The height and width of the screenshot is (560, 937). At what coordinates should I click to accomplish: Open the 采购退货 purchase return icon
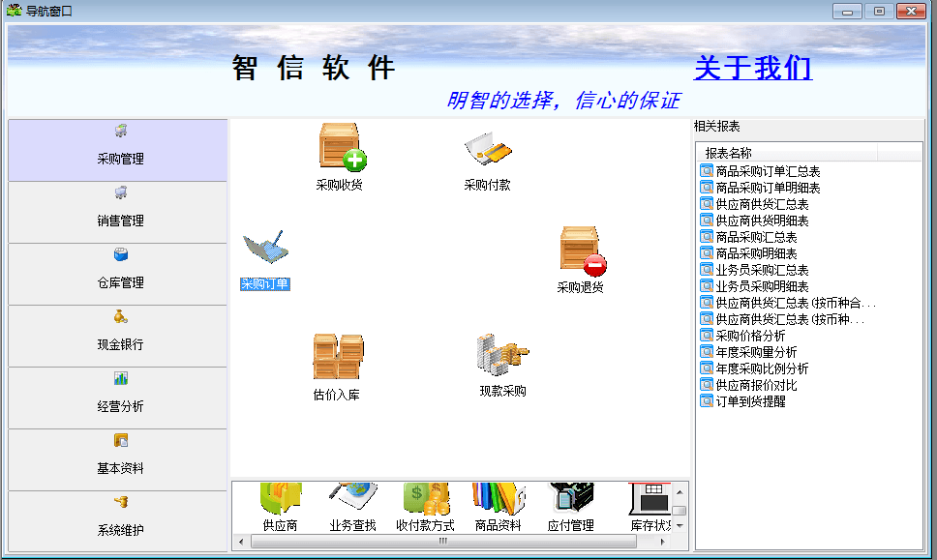581,251
